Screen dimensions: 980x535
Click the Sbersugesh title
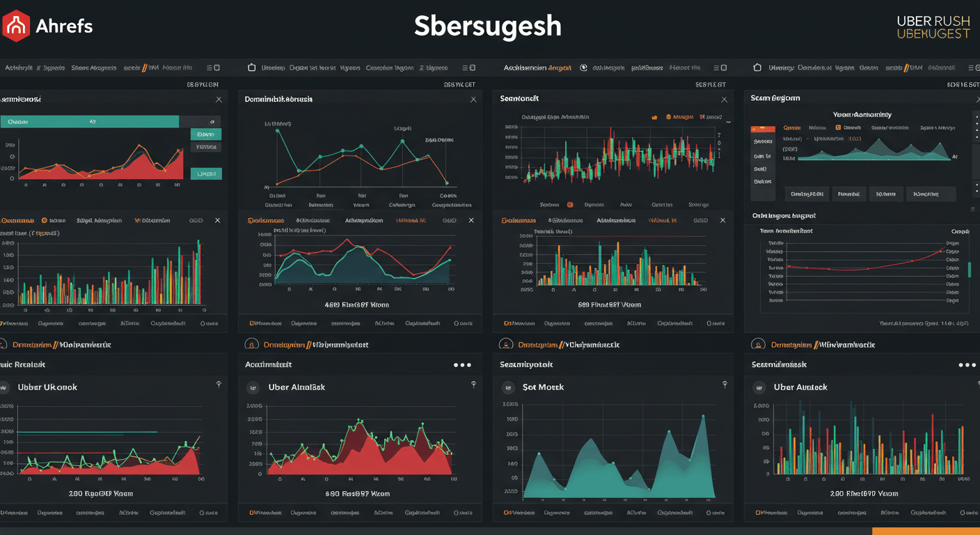(488, 26)
